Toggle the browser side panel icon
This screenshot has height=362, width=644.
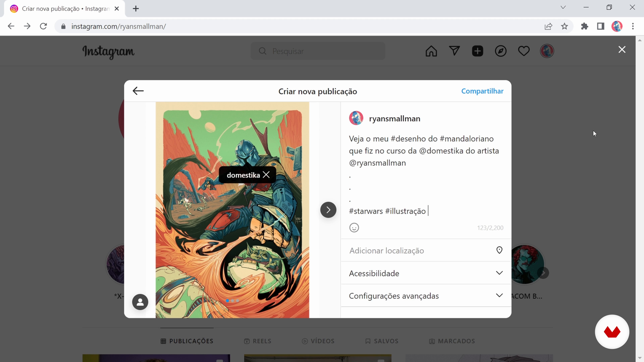pyautogui.click(x=601, y=26)
